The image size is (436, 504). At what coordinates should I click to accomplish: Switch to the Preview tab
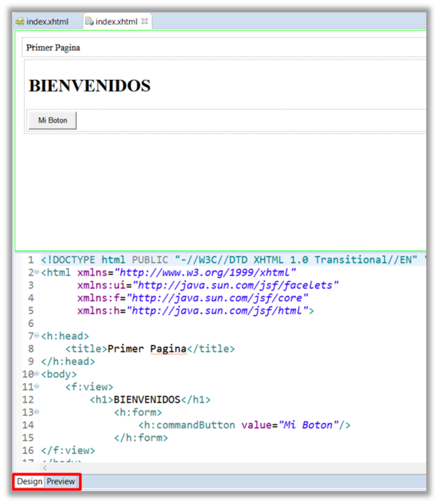61,481
